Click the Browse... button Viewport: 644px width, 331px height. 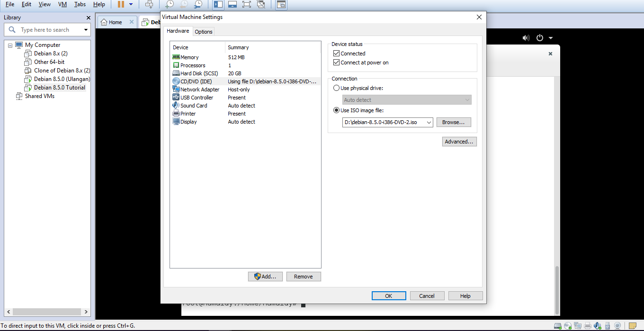click(x=454, y=122)
